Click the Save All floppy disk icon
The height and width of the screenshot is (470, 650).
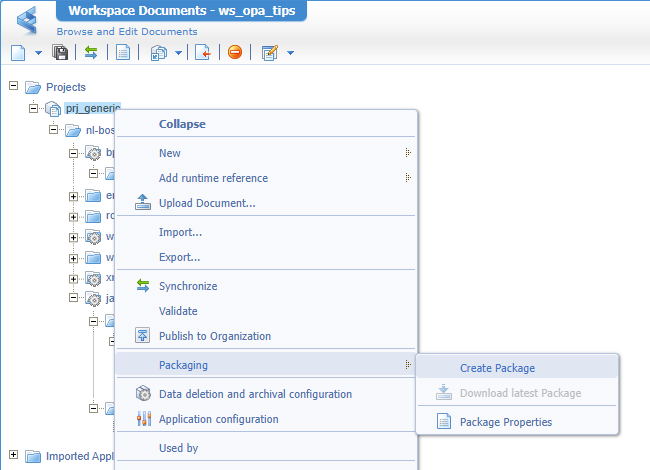coord(60,52)
